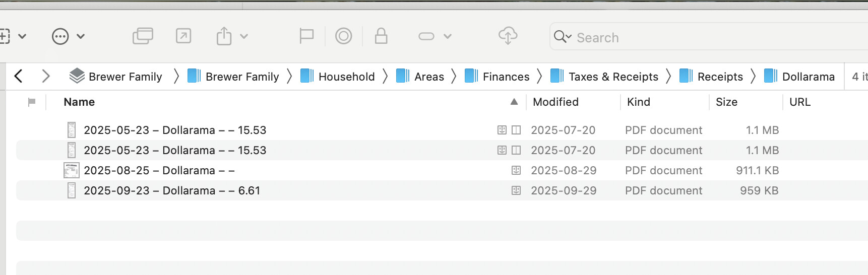868x275 pixels.
Task: Toggle the unread circle button
Action: pyautogui.click(x=344, y=36)
